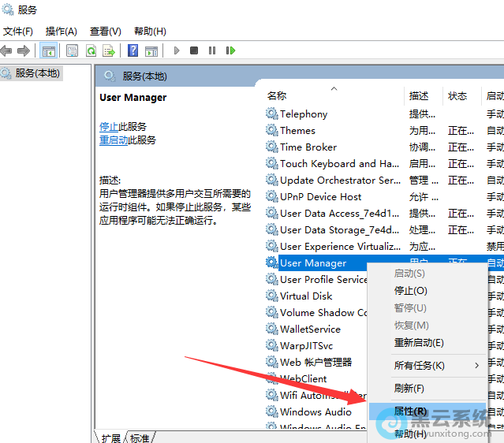Select 服务(本地) in the left tree
Screen dimensions: 504x443
[x=37, y=73]
